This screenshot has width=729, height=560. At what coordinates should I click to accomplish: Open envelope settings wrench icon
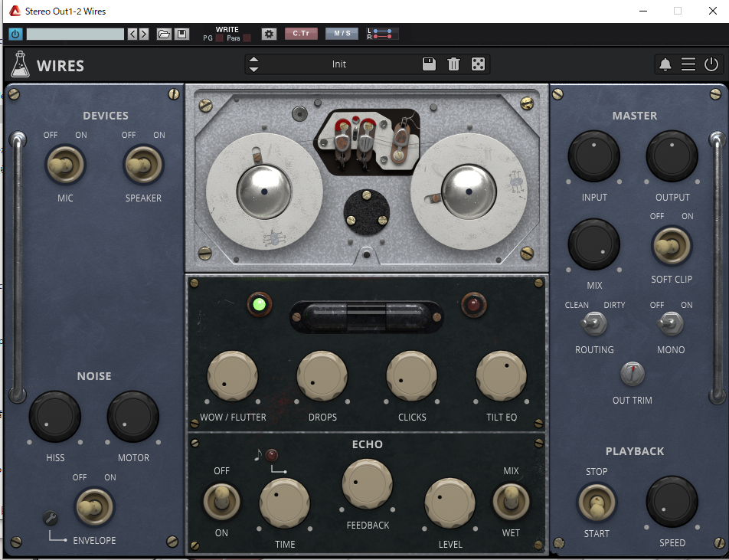coord(51,518)
